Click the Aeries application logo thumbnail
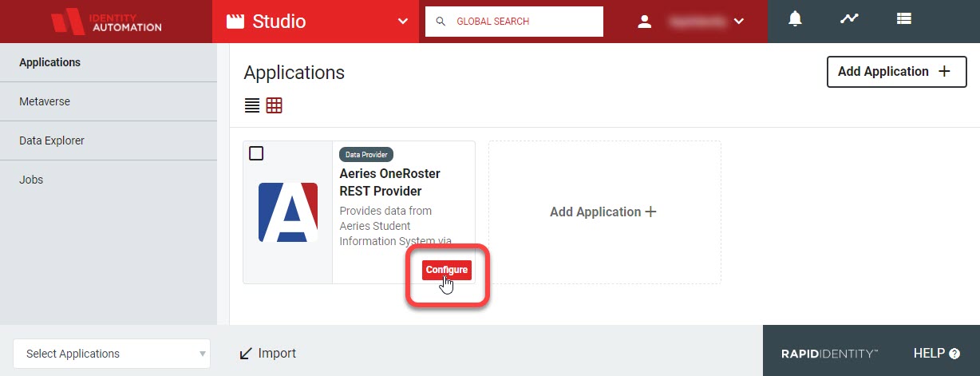Image resolution: width=980 pixels, height=376 pixels. pos(288,212)
